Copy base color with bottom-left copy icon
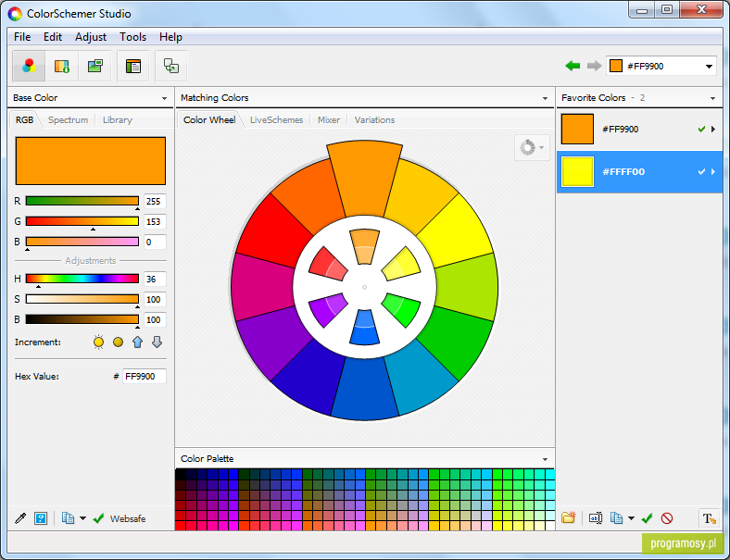730x560 pixels. coord(68,518)
